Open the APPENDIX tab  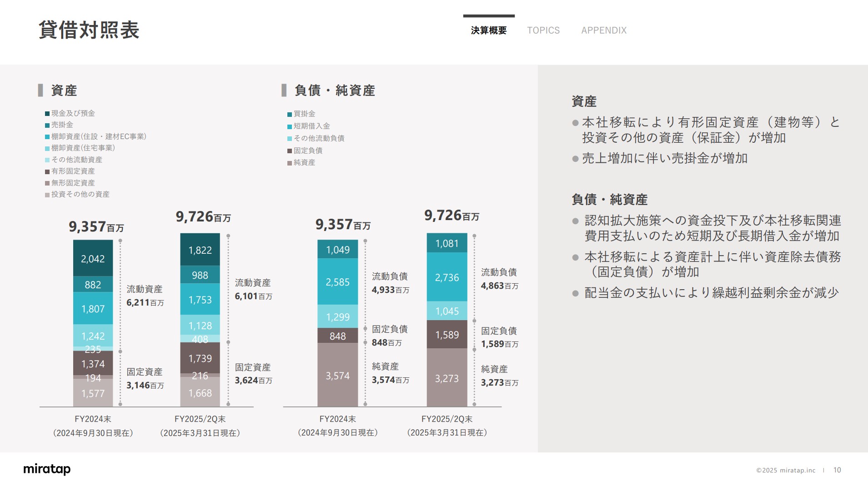click(x=603, y=30)
